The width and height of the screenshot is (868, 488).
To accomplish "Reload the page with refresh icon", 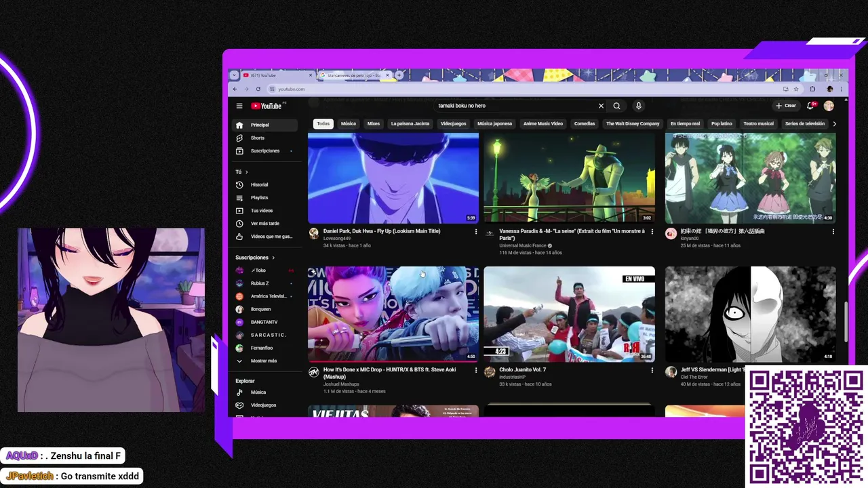I will pos(258,89).
